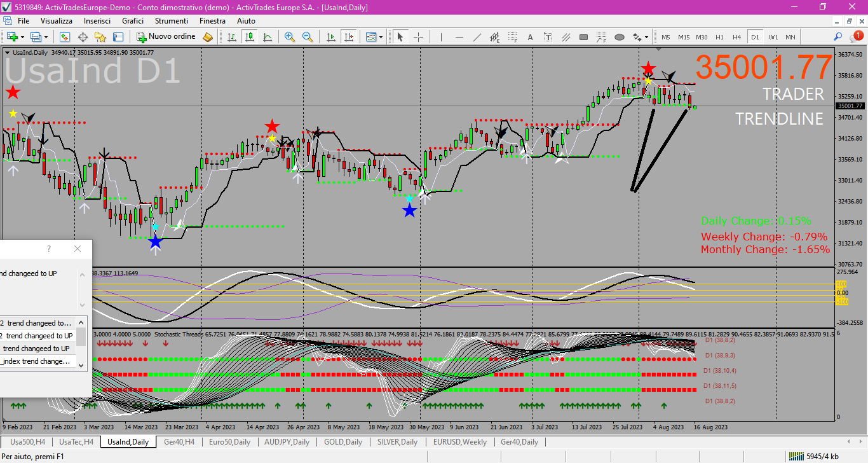Switch to Candlesticks chart mode
The image size is (868, 463).
[250, 37]
